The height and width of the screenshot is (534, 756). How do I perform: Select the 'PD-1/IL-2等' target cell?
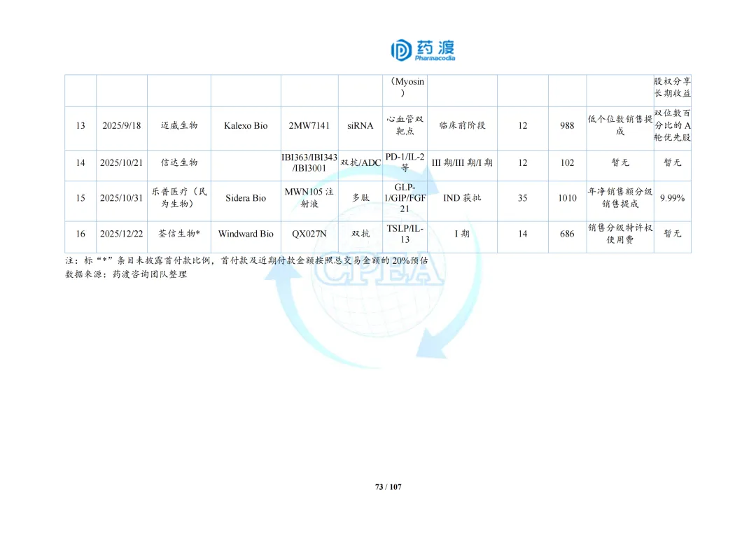(405, 166)
